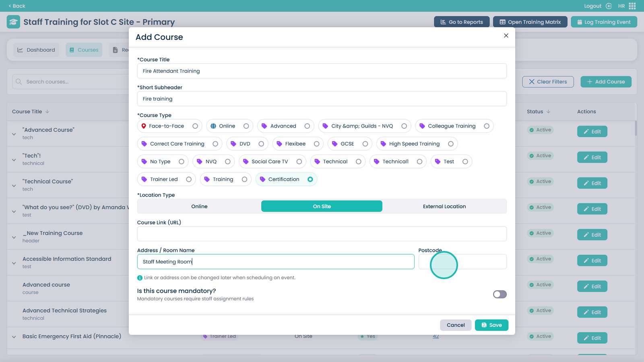Pick the Flexibee course type
644x362 pixels.
tap(298, 144)
